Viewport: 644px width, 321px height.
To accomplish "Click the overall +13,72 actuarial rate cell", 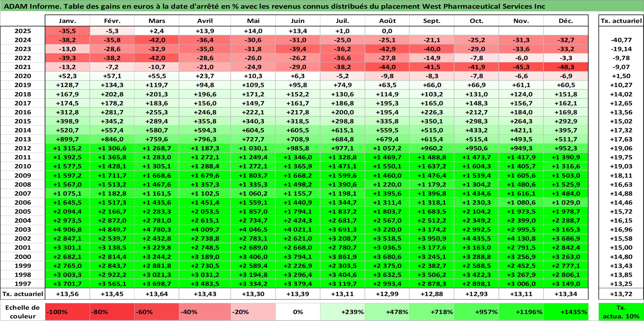I will pos(621,294).
